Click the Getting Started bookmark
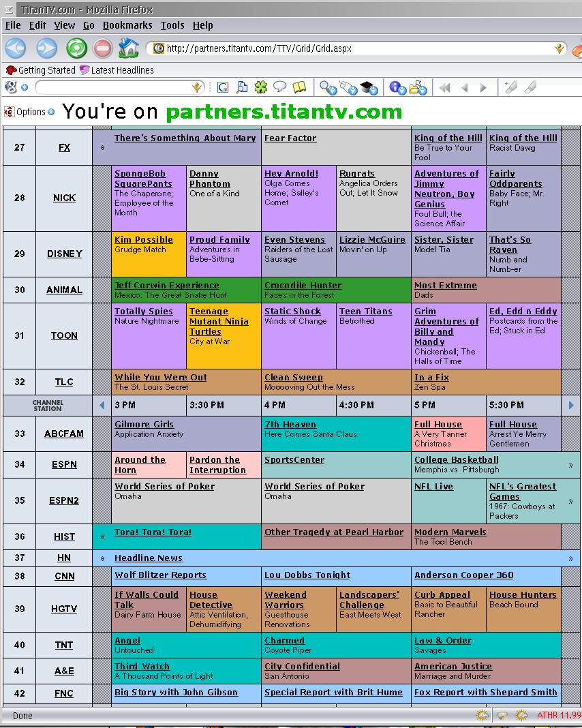This screenshot has height=728, width=582. [x=41, y=70]
